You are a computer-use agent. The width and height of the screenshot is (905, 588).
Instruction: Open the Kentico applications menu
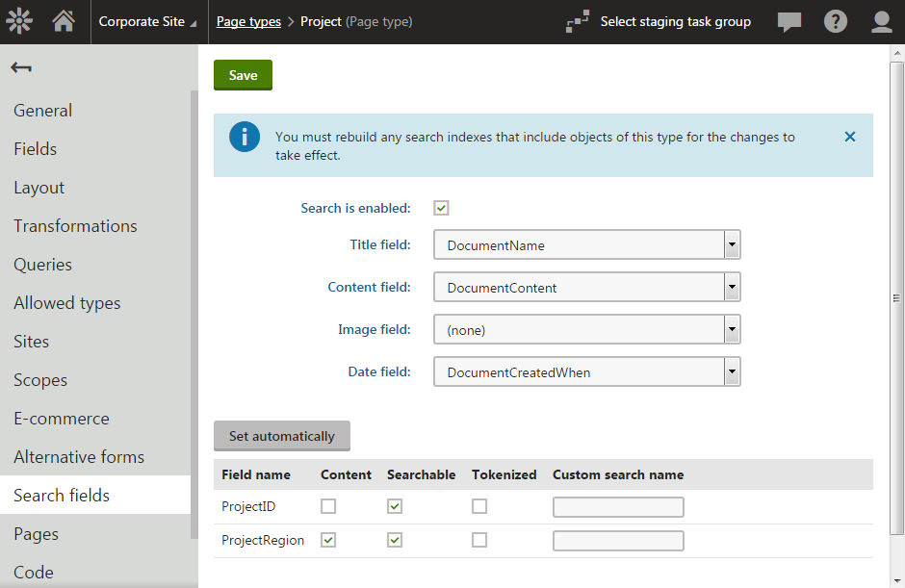[x=19, y=20]
